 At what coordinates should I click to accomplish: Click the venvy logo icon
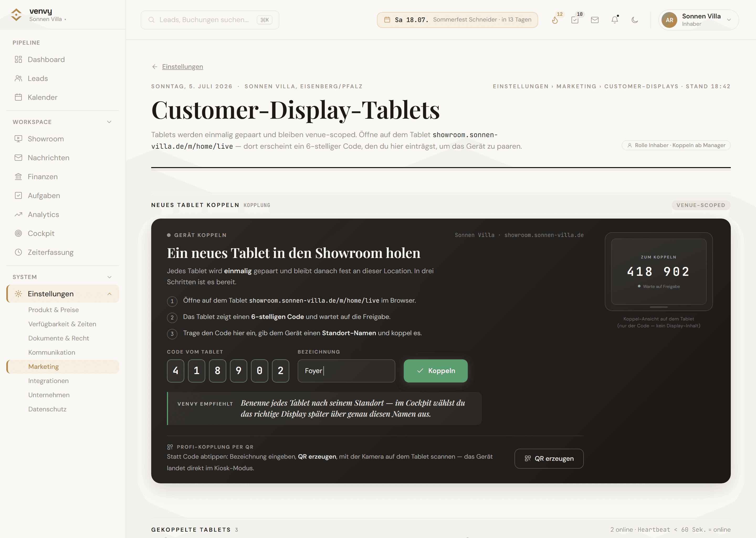(16, 15)
